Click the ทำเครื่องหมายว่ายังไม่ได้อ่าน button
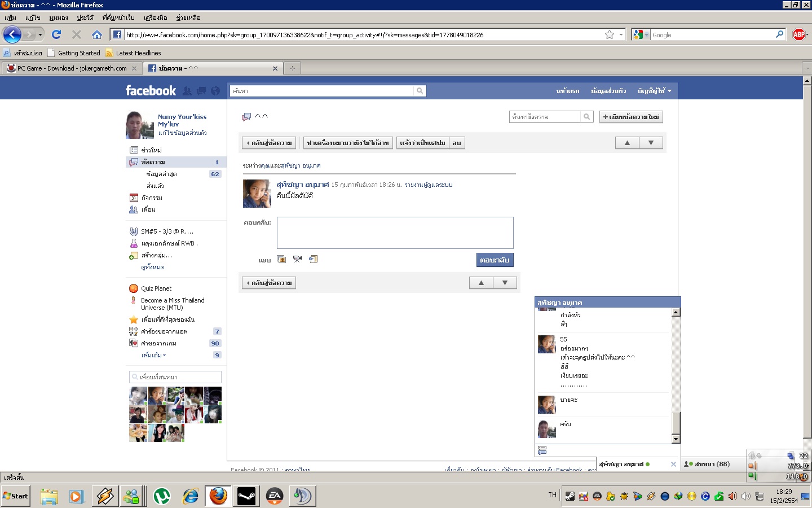Screen dimensions: 812x508 348,143
